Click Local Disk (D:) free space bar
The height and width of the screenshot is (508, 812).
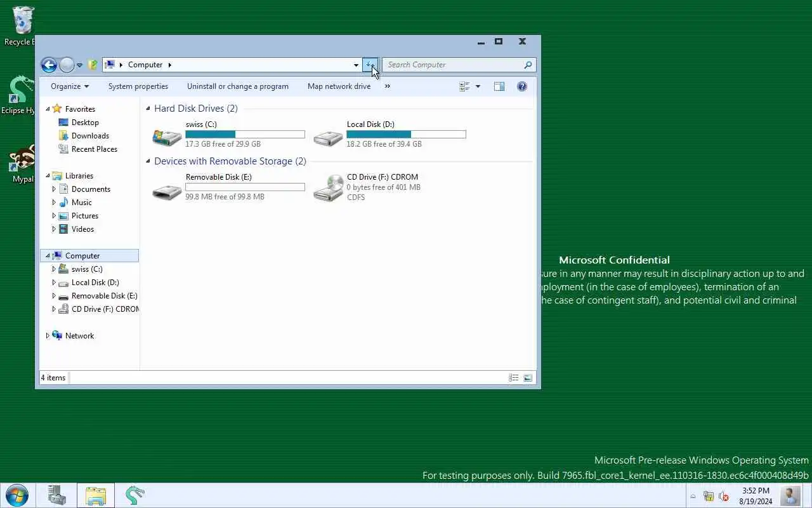[x=406, y=135]
